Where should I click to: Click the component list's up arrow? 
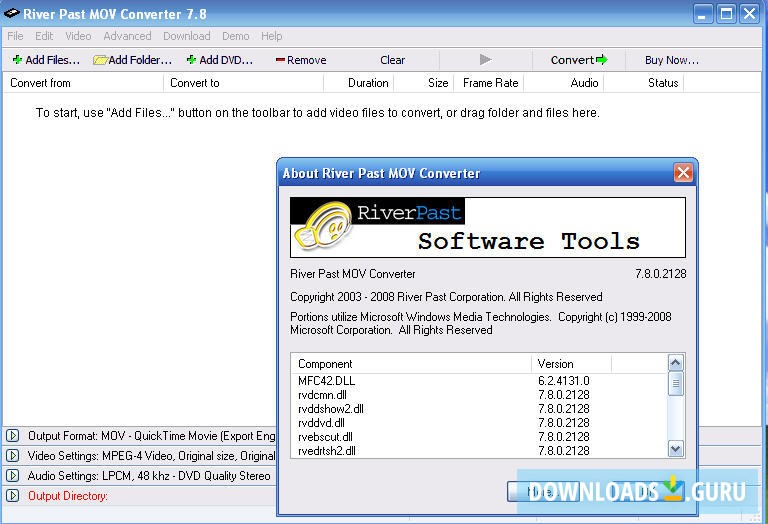pyautogui.click(x=675, y=363)
